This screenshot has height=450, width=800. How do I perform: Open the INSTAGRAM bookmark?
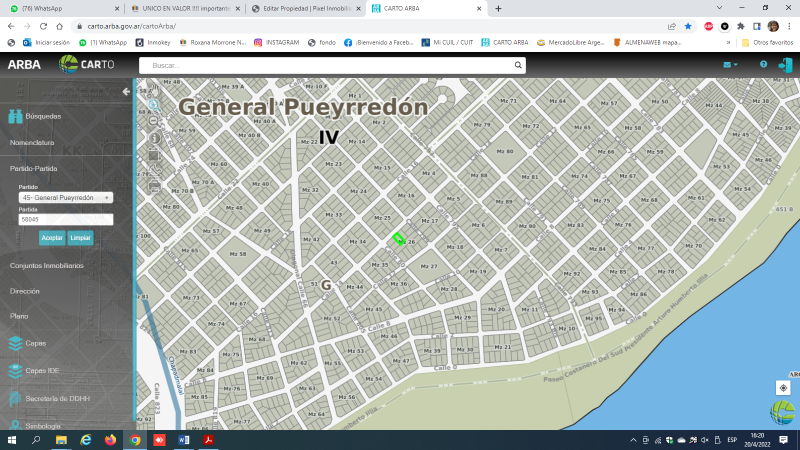tap(277, 43)
